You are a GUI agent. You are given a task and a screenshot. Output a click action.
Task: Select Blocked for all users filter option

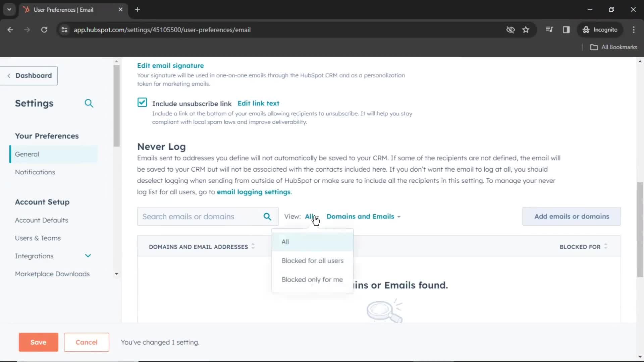(x=313, y=261)
